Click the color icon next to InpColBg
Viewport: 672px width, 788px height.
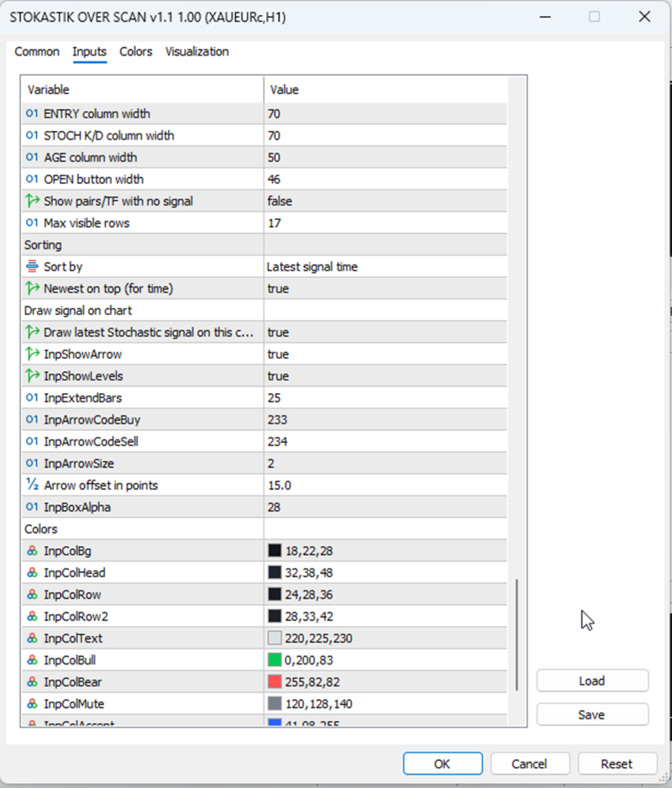click(32, 551)
